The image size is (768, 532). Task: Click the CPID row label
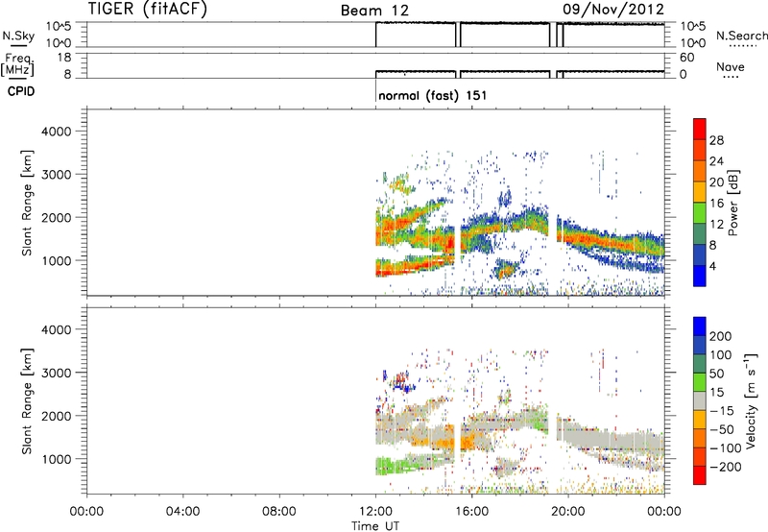point(21,91)
